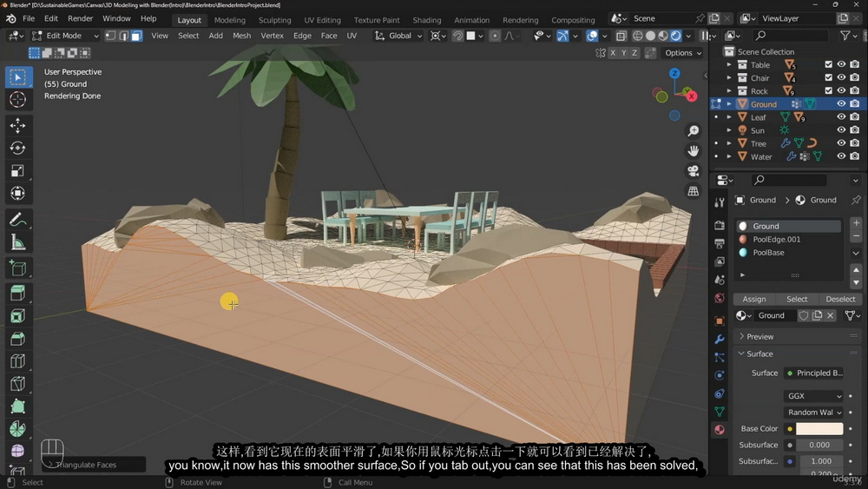Unlink the Ground material

tap(830, 315)
